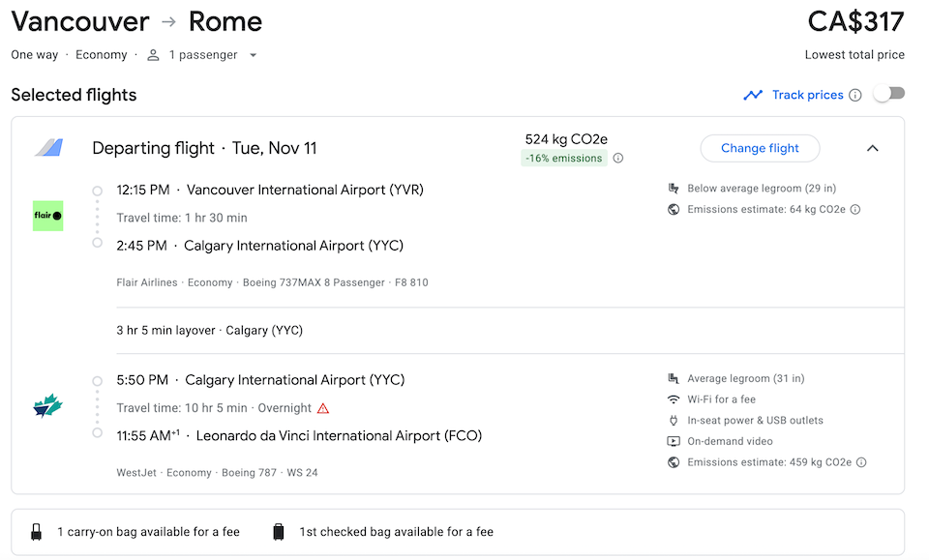Open the passenger count dropdown arrow
929x560 pixels.
[x=253, y=55]
